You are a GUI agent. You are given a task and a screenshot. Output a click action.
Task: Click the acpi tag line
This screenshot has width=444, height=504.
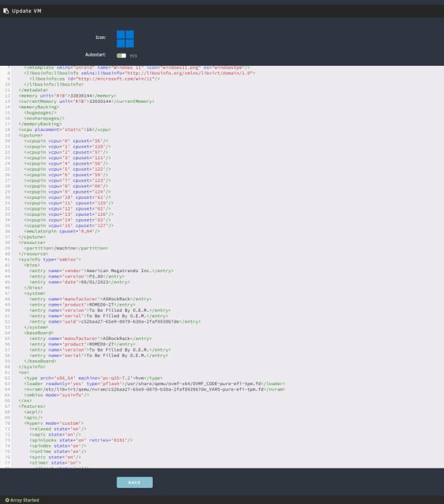click(x=34, y=412)
